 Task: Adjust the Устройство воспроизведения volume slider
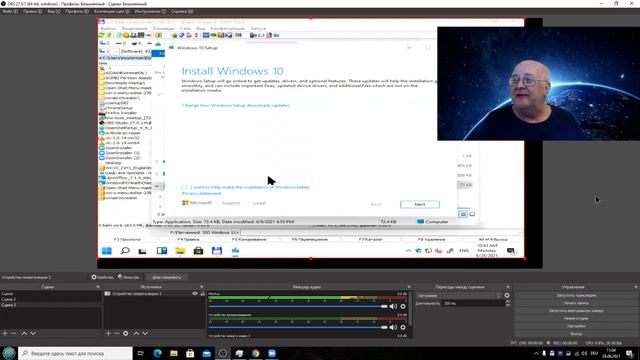[x=298, y=327]
